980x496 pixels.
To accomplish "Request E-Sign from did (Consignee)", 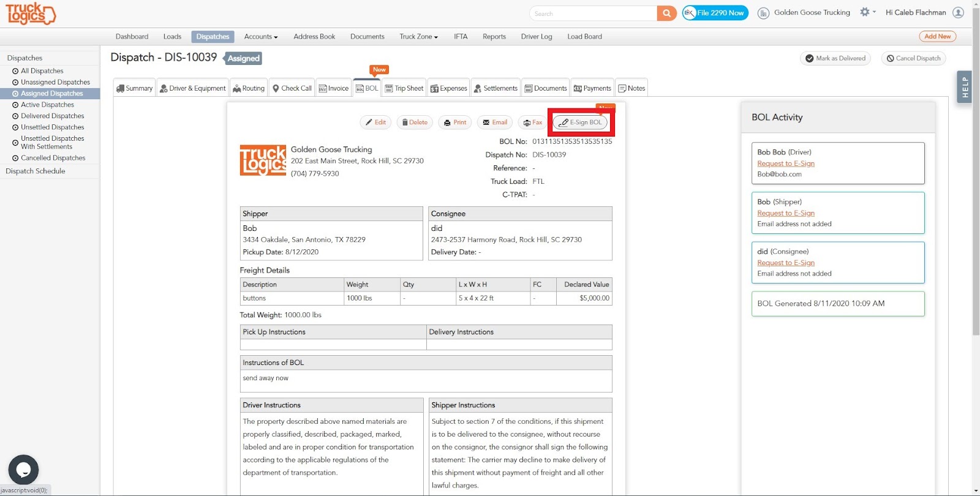I will tap(786, 263).
